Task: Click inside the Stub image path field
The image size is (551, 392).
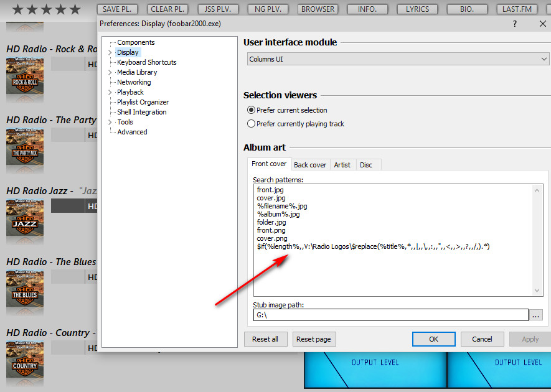Action: pos(390,315)
